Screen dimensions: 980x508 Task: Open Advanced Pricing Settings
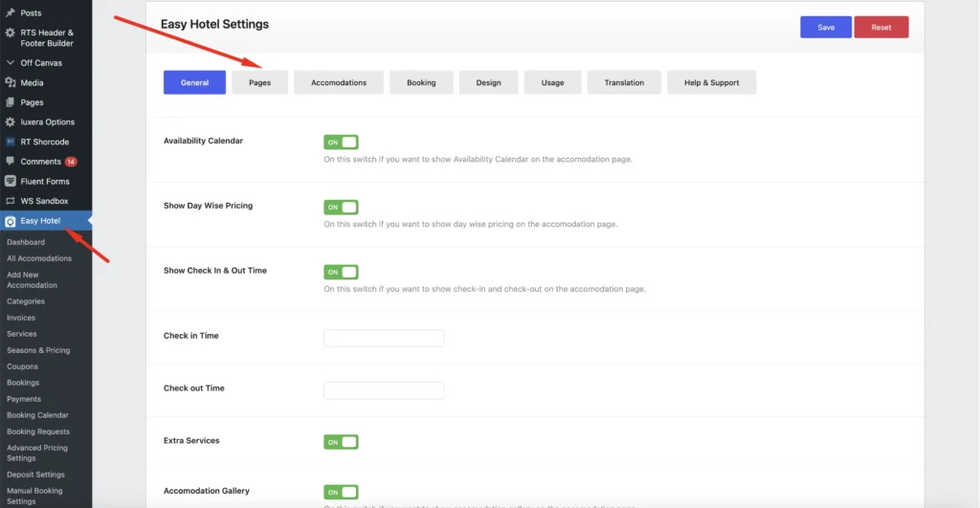click(37, 453)
